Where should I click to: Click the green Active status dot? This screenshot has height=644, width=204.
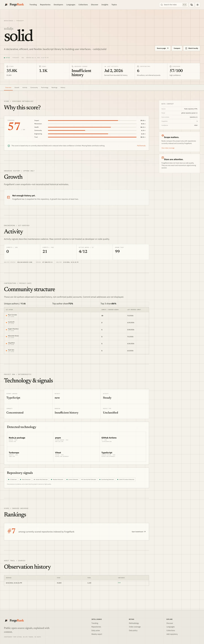(5, 58)
